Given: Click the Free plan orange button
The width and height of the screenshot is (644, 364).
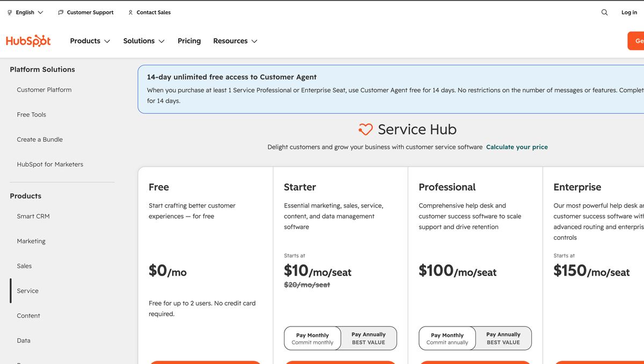Looking at the screenshot, I should pos(205,362).
